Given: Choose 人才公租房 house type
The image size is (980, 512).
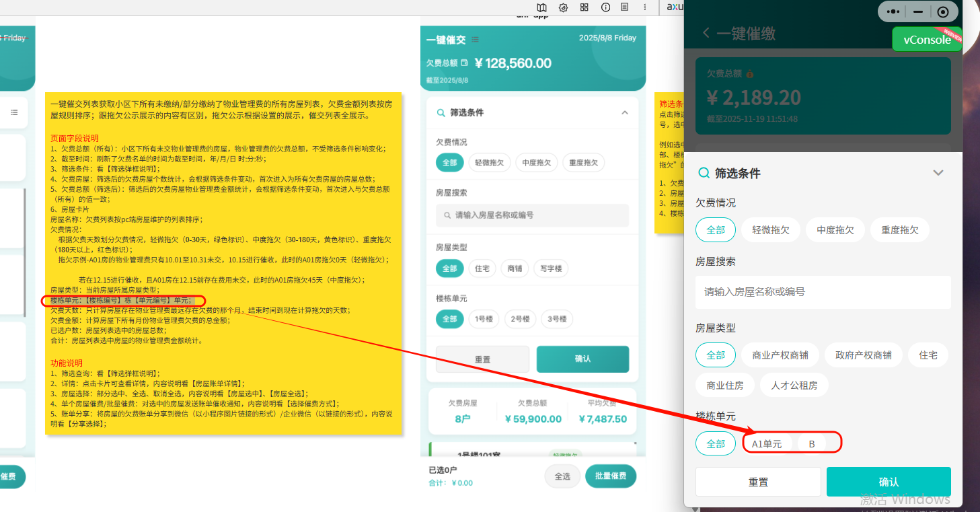Looking at the screenshot, I should (794, 386).
